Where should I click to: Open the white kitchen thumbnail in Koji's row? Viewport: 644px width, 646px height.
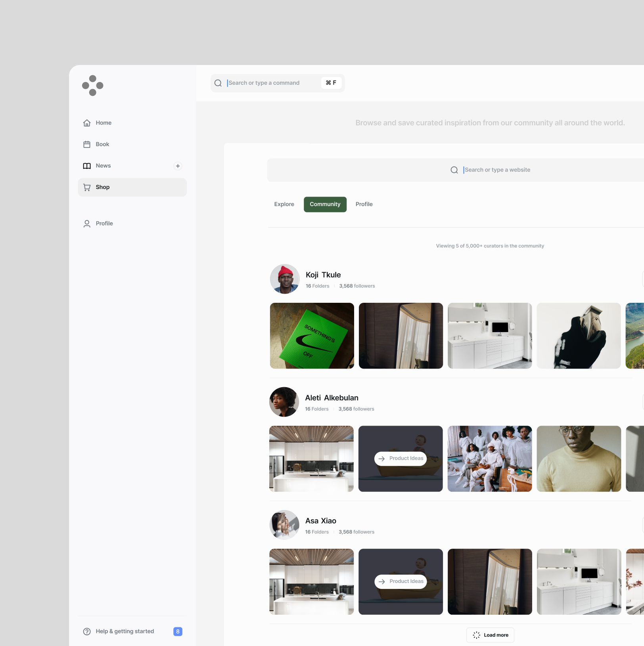click(x=490, y=336)
